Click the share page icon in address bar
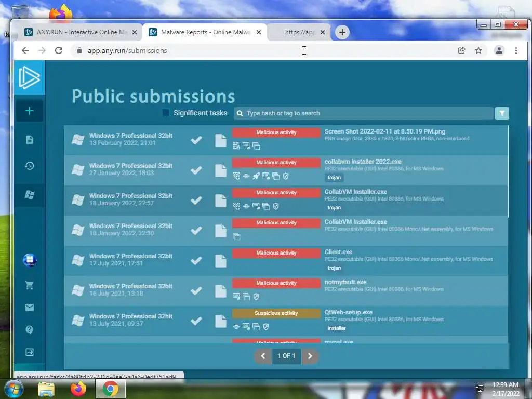This screenshot has height=399, width=532. (461, 50)
